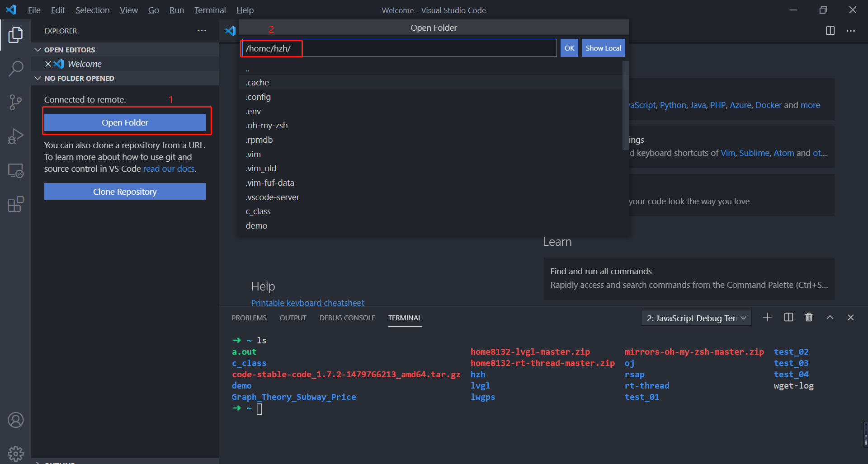868x464 pixels.
Task: Open the Explorer view in activity bar
Action: pos(15,35)
